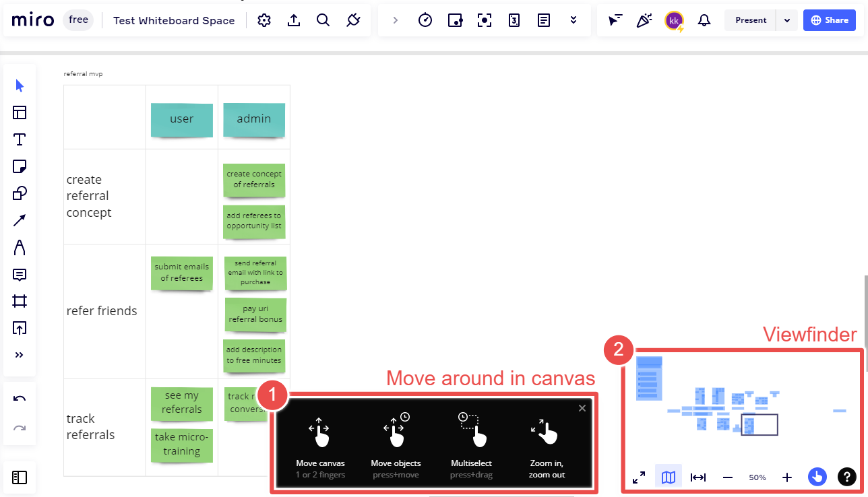Click fit to screen width icon

coord(698,477)
